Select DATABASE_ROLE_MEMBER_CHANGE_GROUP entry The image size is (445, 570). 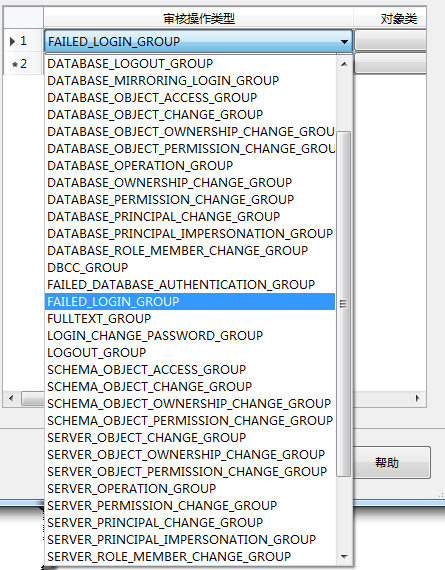click(190, 251)
